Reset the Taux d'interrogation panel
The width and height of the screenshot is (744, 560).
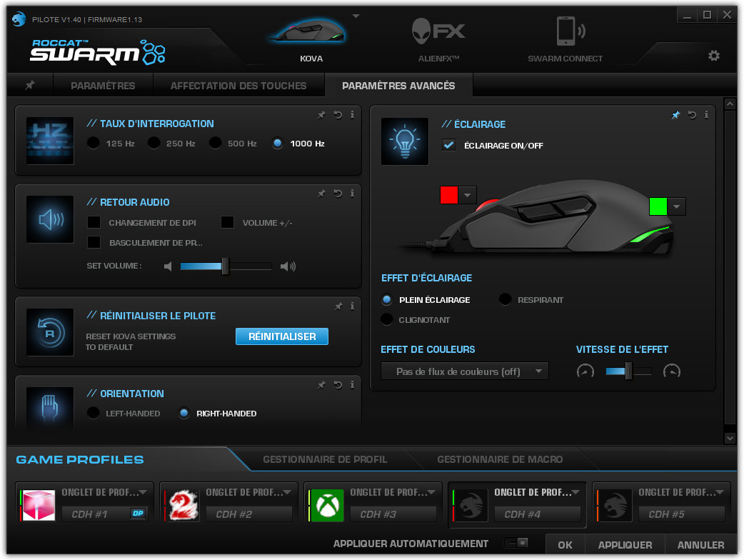pos(338,115)
